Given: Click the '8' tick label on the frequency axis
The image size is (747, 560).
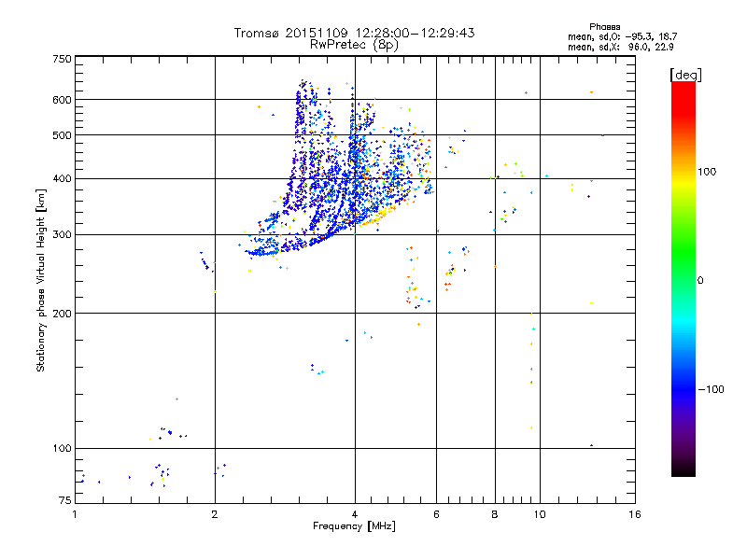Looking at the screenshot, I should pos(495,514).
